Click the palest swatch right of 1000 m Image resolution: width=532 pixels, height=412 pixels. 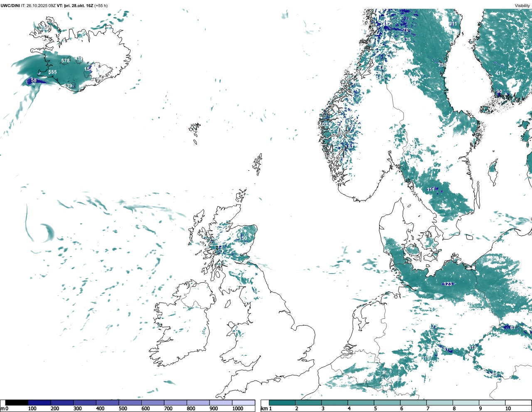[243, 402]
